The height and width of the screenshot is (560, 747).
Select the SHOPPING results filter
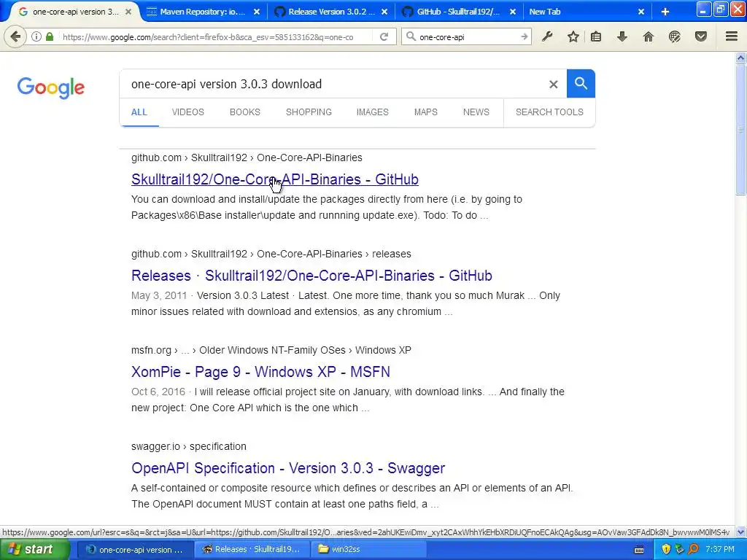(309, 112)
